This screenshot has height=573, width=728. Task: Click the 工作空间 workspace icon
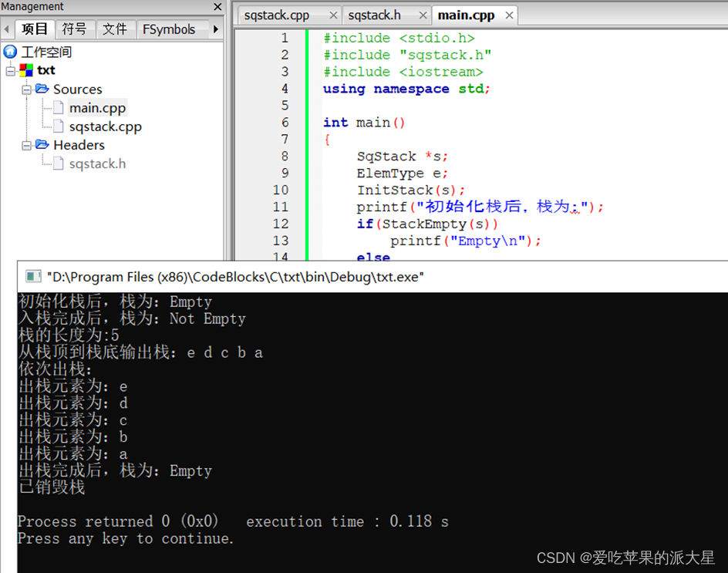[10, 52]
